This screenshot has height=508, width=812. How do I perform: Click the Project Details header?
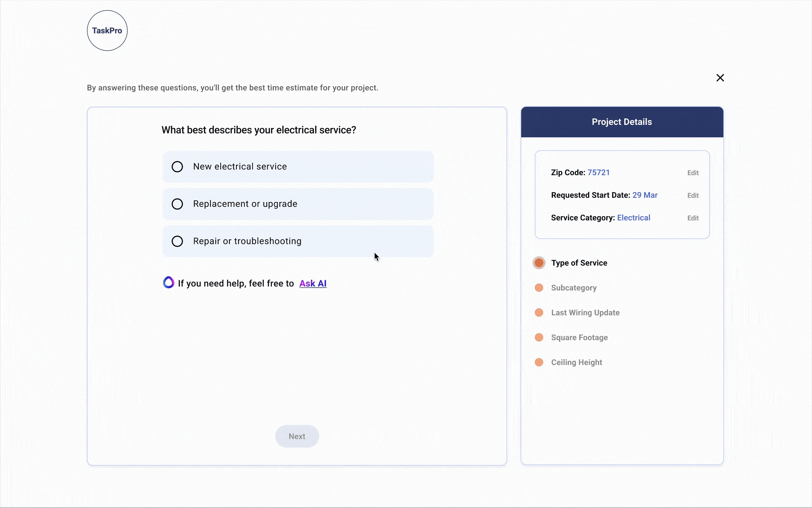pyautogui.click(x=622, y=122)
